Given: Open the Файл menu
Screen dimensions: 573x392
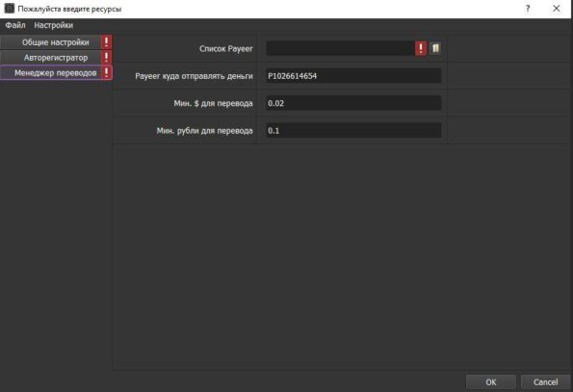Looking at the screenshot, I should [x=15, y=25].
